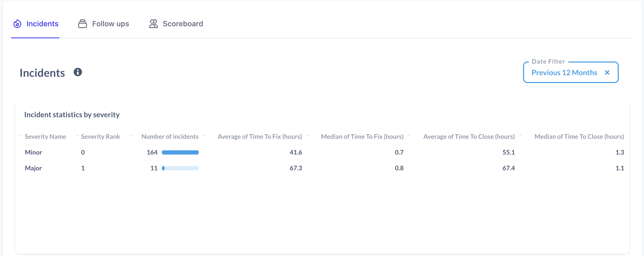The image size is (644, 256).
Task: Open the Scoreboard tab
Action: click(176, 24)
